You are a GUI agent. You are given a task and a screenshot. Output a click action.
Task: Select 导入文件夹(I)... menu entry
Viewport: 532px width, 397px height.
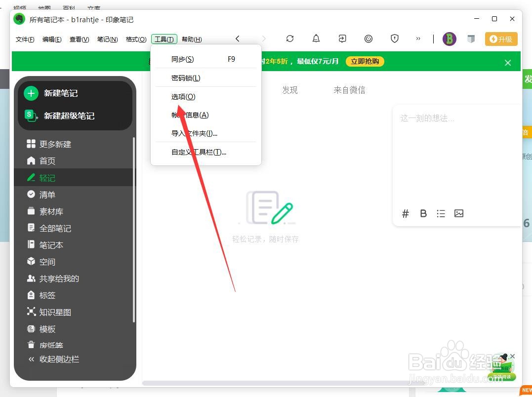[205, 133]
